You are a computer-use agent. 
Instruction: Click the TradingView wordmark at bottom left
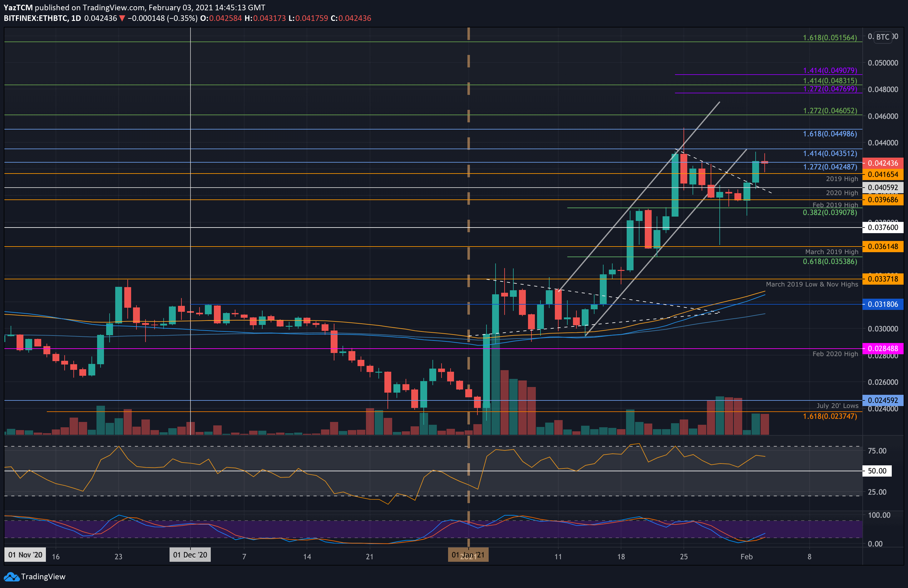43,576
